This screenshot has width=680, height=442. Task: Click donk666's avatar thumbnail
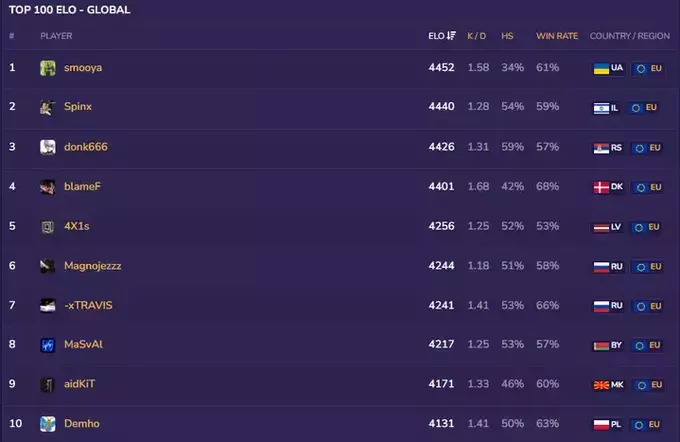tap(48, 147)
